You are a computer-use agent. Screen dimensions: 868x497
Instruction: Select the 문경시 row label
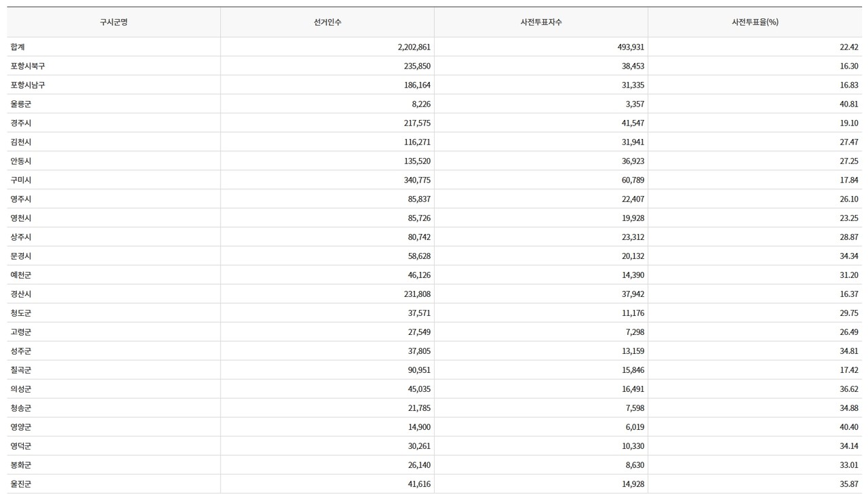coord(21,256)
